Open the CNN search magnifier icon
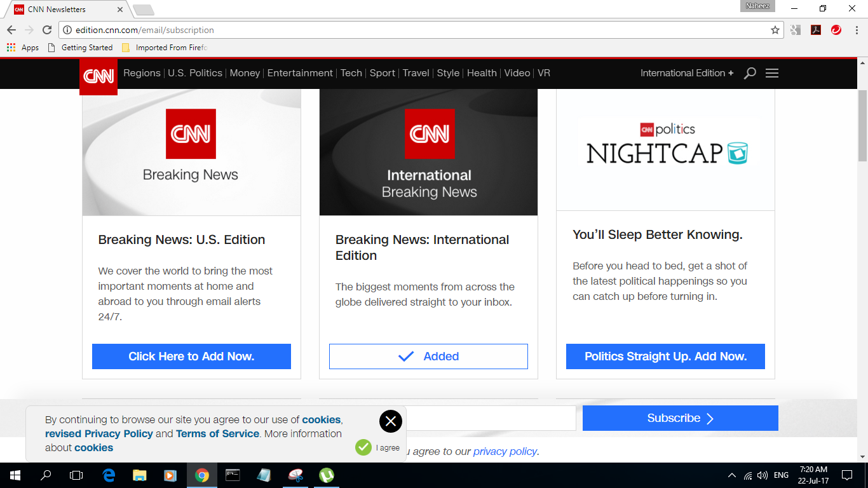 [x=750, y=73]
